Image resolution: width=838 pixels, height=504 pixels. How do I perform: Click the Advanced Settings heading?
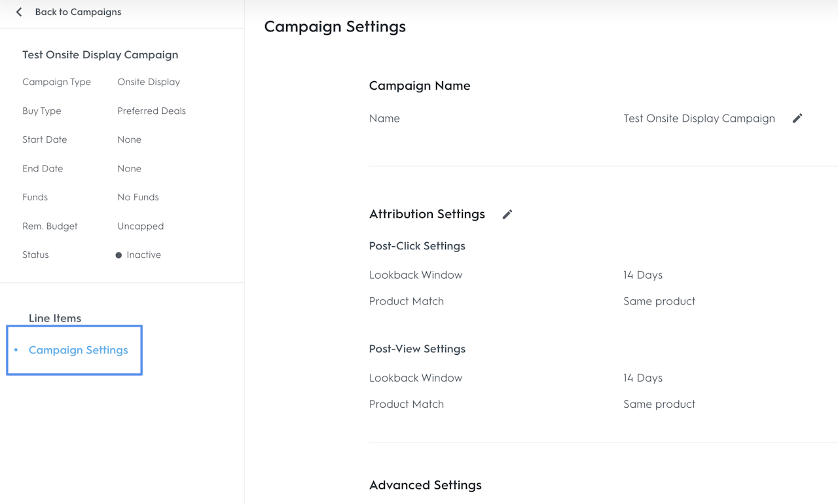[x=425, y=485]
